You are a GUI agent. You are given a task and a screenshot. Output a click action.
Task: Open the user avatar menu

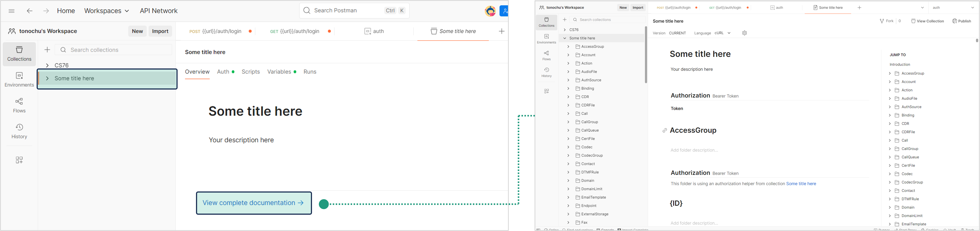(x=490, y=11)
